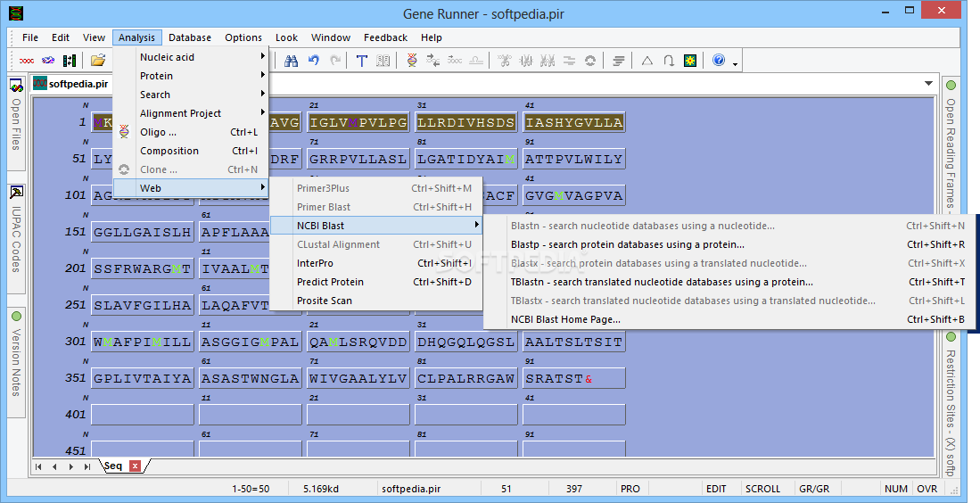Select Blastp protein database search

click(627, 244)
